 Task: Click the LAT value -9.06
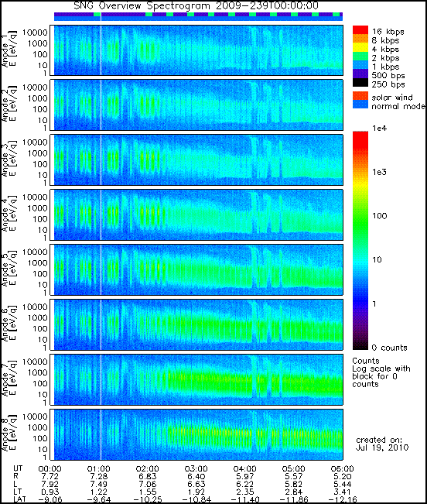click(50, 500)
